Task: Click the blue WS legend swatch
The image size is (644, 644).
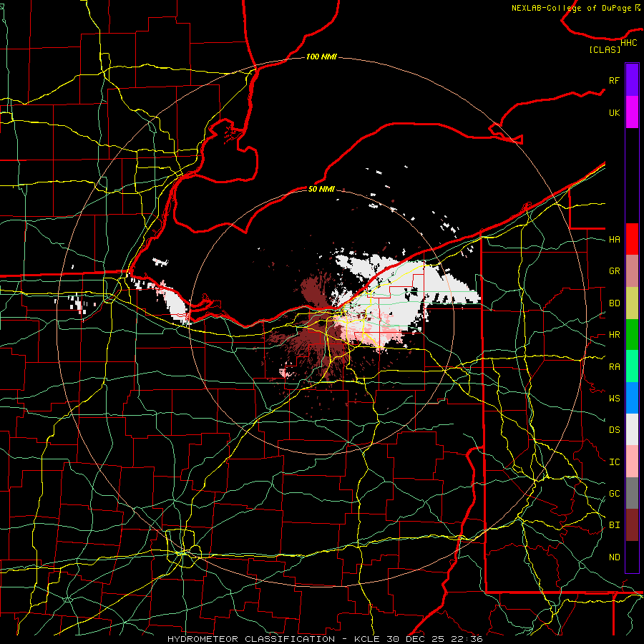Action: point(632,398)
